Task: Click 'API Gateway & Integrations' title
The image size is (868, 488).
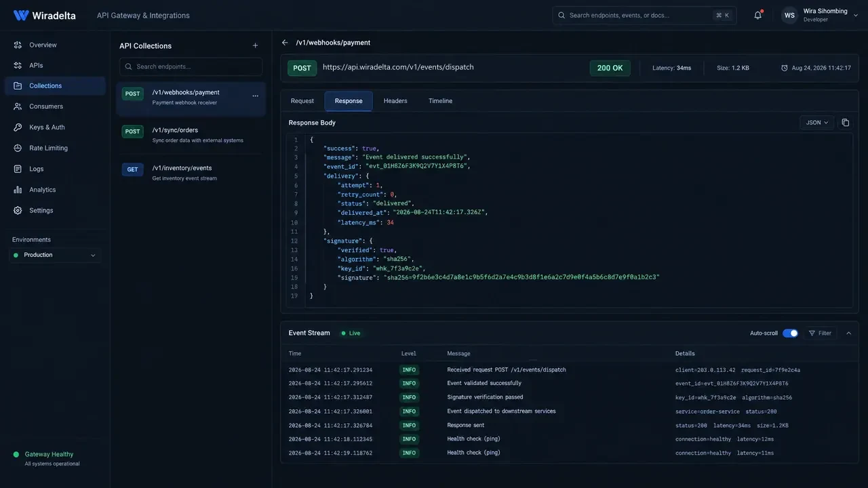Action: pyautogui.click(x=143, y=15)
